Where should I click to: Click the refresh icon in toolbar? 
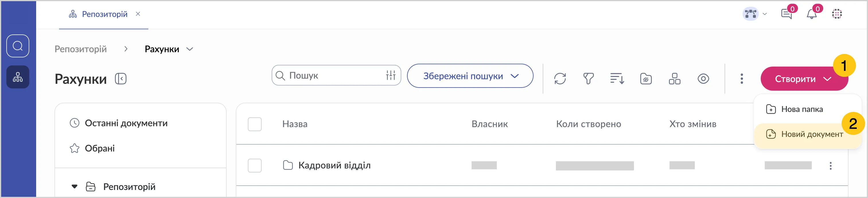pyautogui.click(x=560, y=79)
